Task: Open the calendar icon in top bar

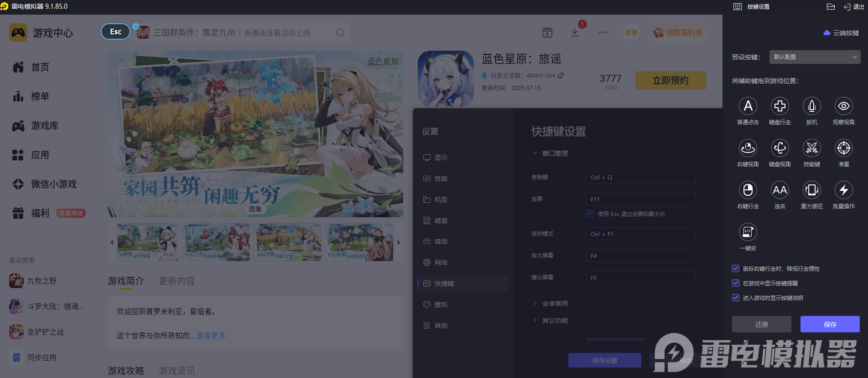Action: coord(547,32)
